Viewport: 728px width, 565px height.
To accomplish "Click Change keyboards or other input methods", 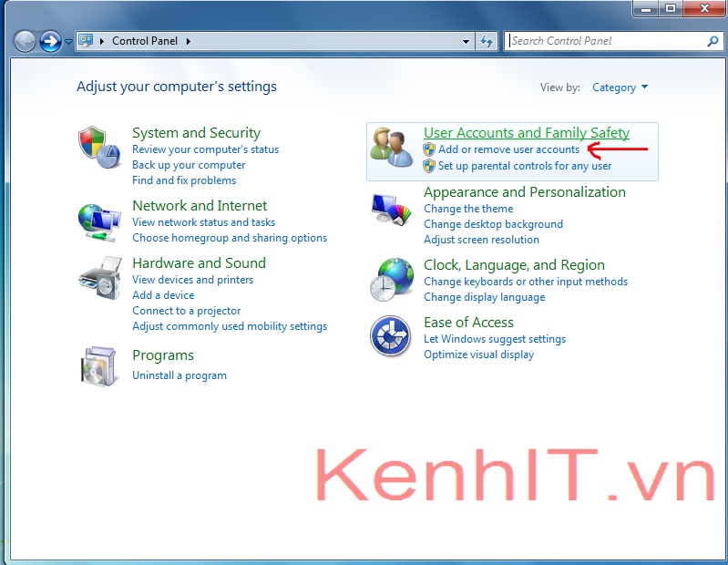I will [526, 282].
